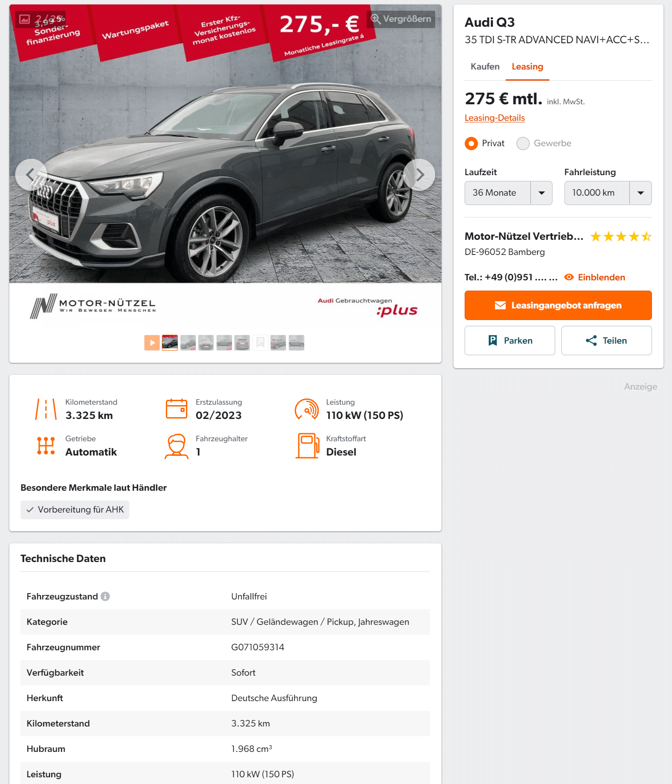Image resolution: width=672 pixels, height=784 pixels.
Task: Reveal phone number with Einblenden
Action: 595,277
